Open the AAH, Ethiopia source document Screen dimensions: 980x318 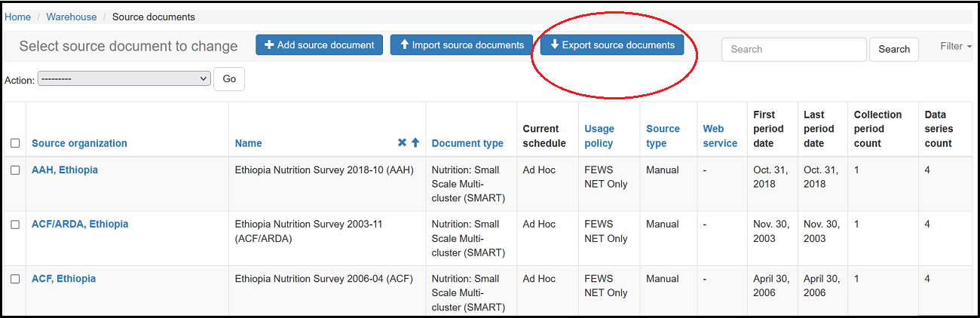[x=65, y=170]
